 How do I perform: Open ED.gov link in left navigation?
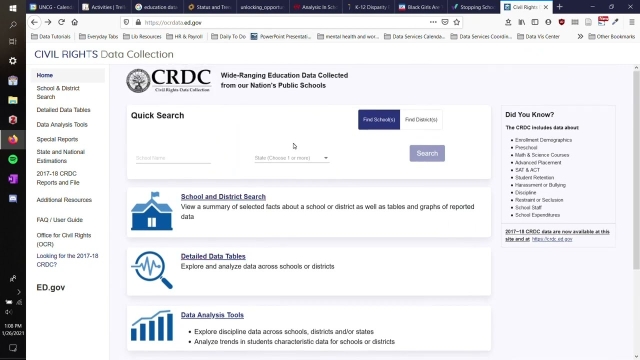tap(51, 287)
